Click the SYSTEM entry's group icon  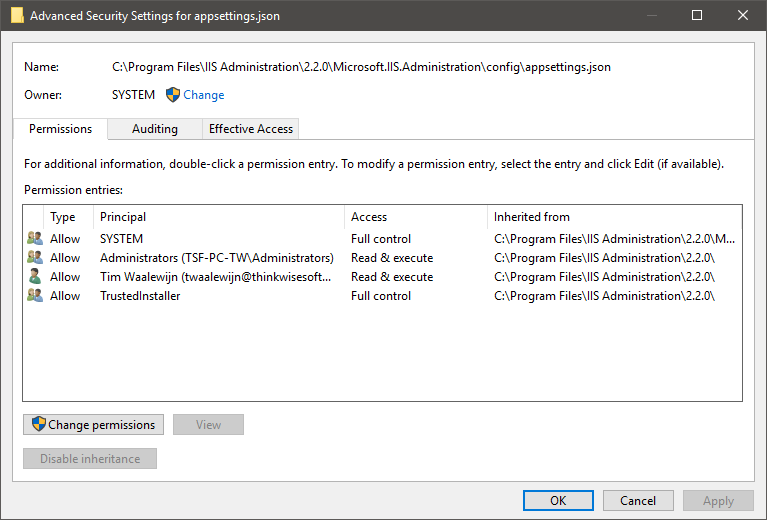pos(35,239)
